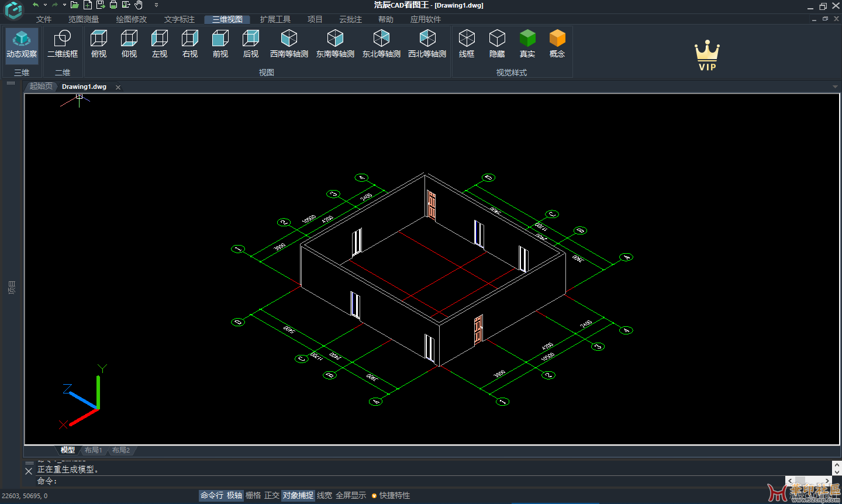Screen dimensions: 842x504
Task: Click the coordinate readout 22603, 50695, 0
Action: [x=25, y=496]
